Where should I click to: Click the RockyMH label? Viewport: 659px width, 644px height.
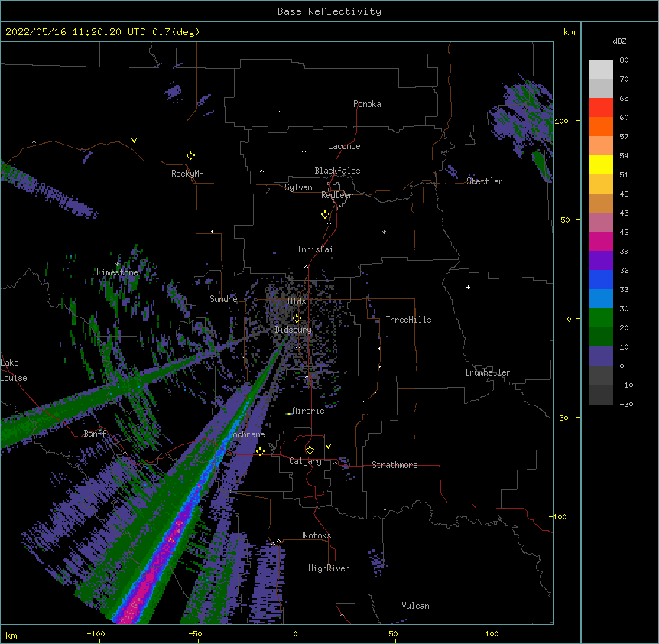pos(187,174)
